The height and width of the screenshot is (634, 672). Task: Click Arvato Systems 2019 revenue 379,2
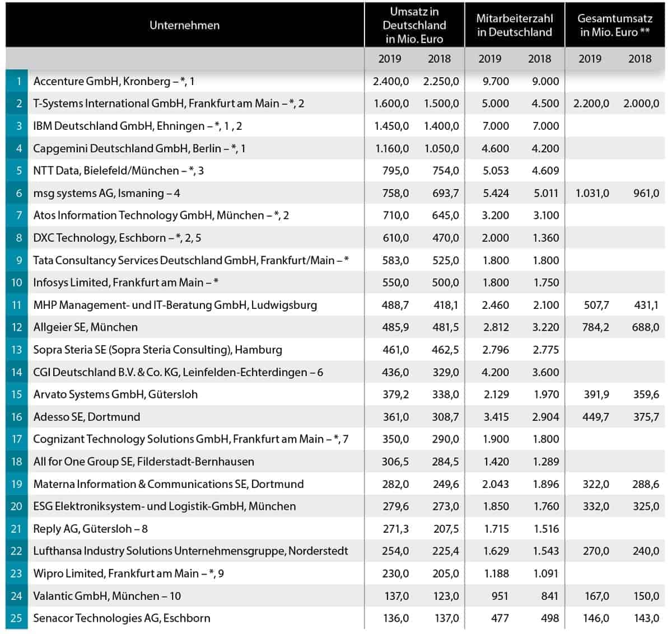point(396,395)
